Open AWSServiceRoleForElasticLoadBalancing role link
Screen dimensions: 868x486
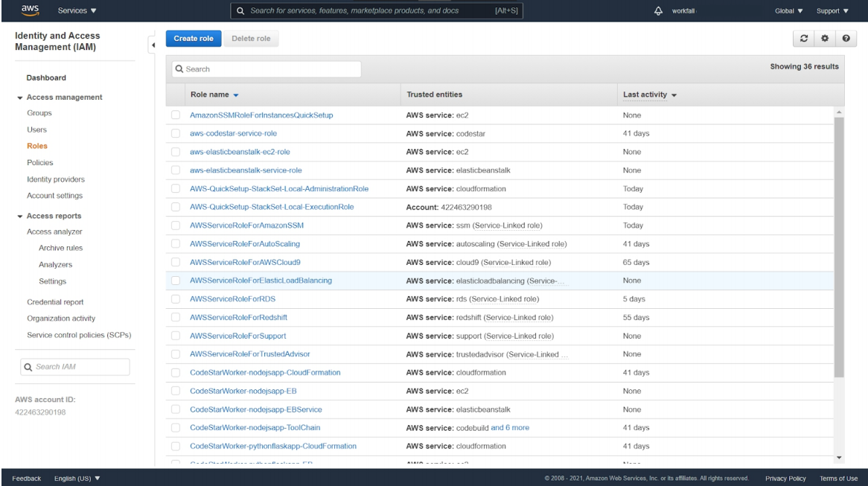pos(261,281)
